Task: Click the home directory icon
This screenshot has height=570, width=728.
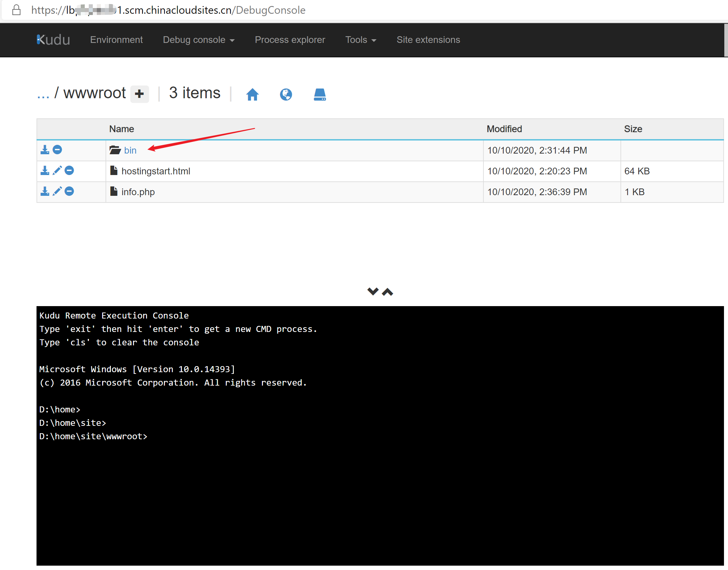Action: coord(252,95)
